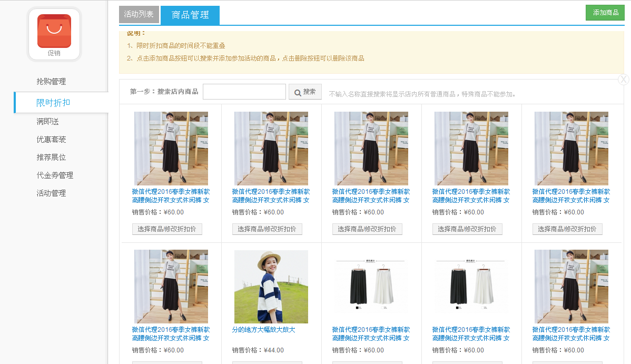Viewport: 631px width, 364px height.
Task: Open second-row third product's black-white skirts thumbnail
Action: click(371, 287)
